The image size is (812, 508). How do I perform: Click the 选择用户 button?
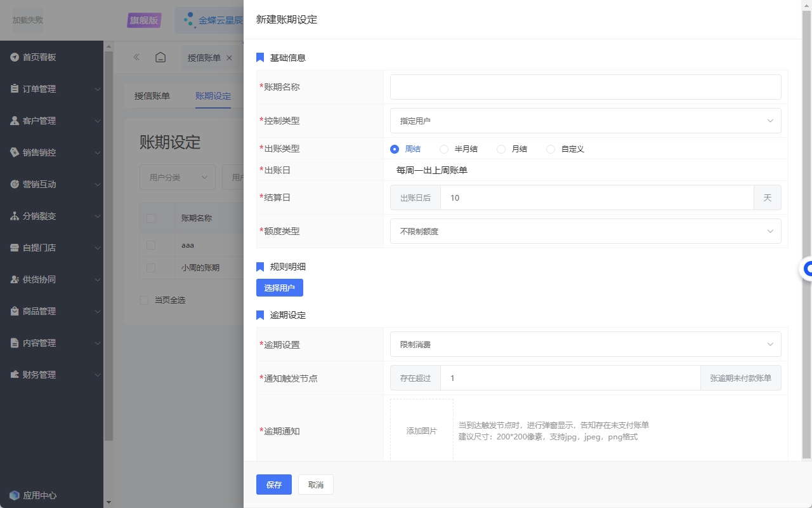tap(280, 288)
